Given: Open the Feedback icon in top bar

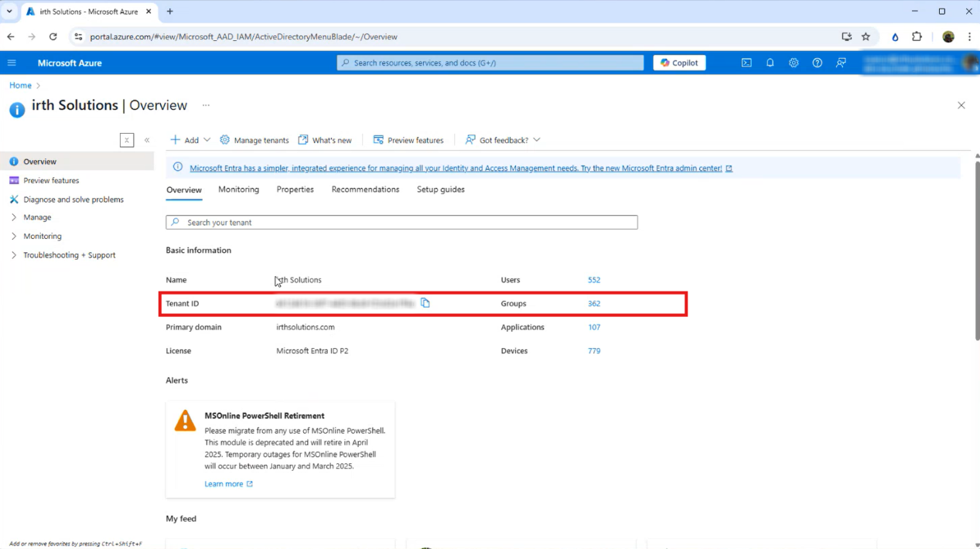Looking at the screenshot, I should [841, 63].
